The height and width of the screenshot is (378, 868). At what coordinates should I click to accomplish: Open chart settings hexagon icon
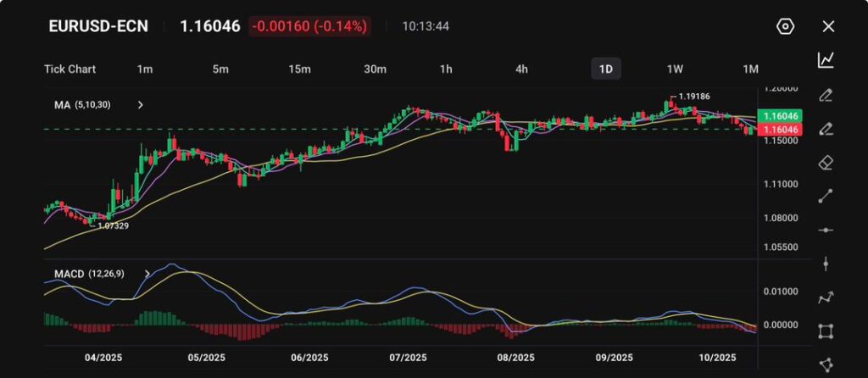(x=785, y=26)
